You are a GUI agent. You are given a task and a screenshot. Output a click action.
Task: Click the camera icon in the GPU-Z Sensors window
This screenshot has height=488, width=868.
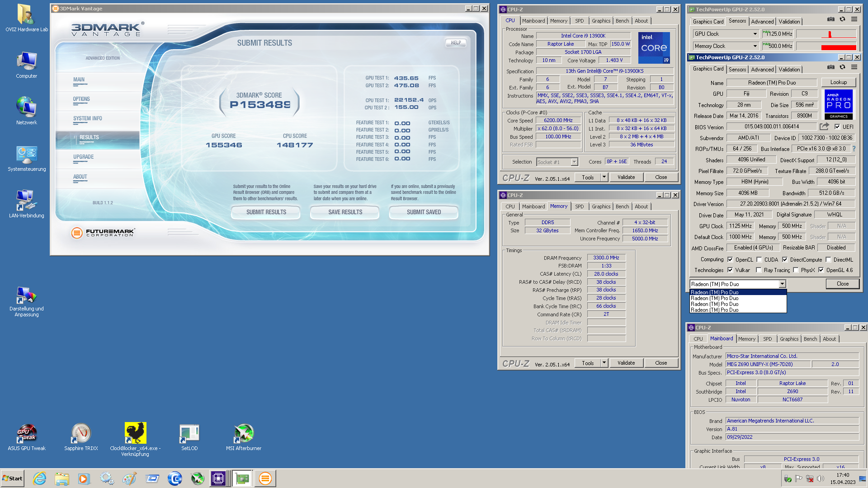tap(831, 19)
